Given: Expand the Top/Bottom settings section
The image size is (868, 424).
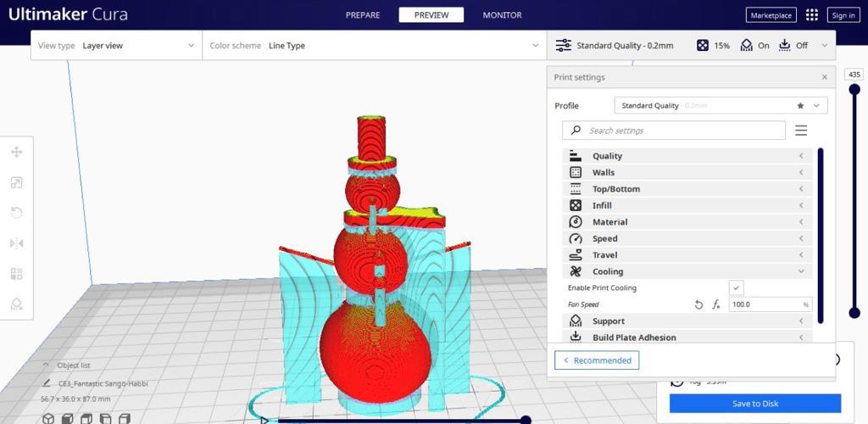Looking at the screenshot, I should tap(687, 189).
